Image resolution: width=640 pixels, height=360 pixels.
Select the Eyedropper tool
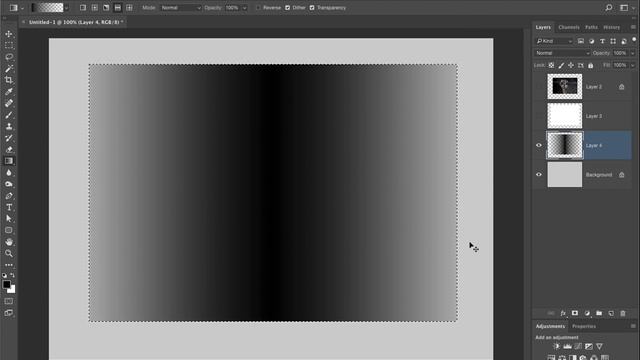tap(9, 91)
